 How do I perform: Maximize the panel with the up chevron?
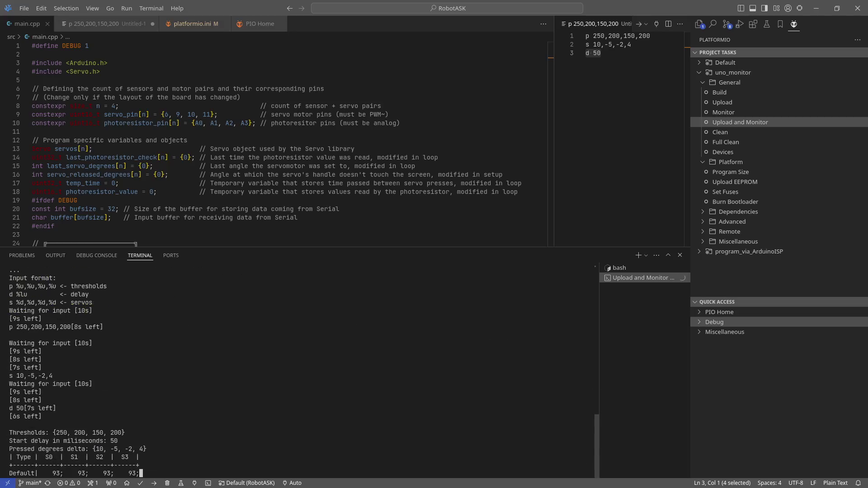(x=668, y=255)
